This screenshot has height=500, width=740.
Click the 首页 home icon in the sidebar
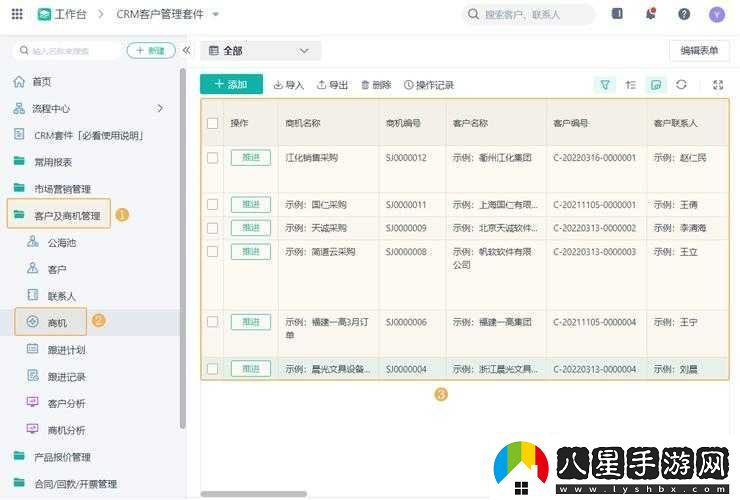(x=19, y=82)
